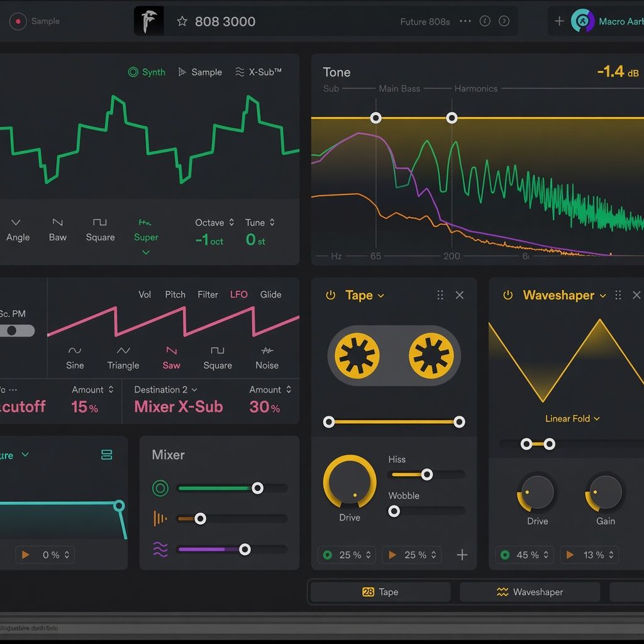Select the Angle waveform
The height and width of the screenshot is (644, 644).
tap(18, 230)
